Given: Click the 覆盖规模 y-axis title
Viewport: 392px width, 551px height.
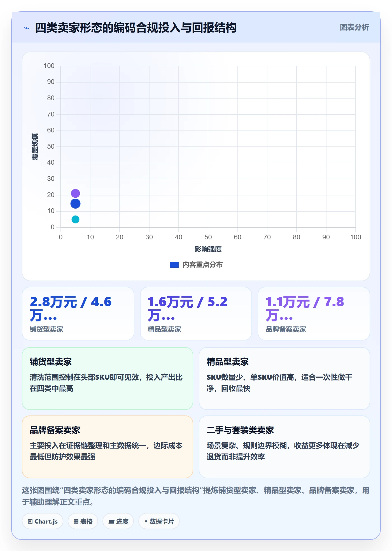Looking at the screenshot, I should tap(35, 147).
